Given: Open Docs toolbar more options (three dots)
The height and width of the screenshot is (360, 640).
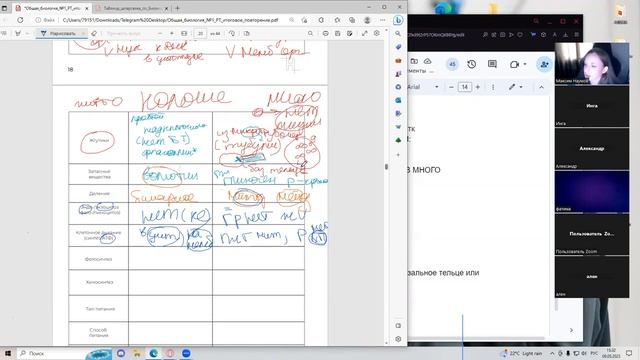Looking at the screenshot, I should pyautogui.click(x=493, y=87).
